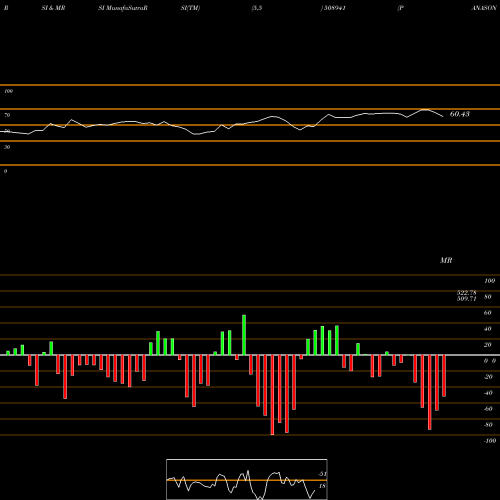Click the 522.78 value label
This screenshot has width=500, height=500.
[x=467, y=293]
